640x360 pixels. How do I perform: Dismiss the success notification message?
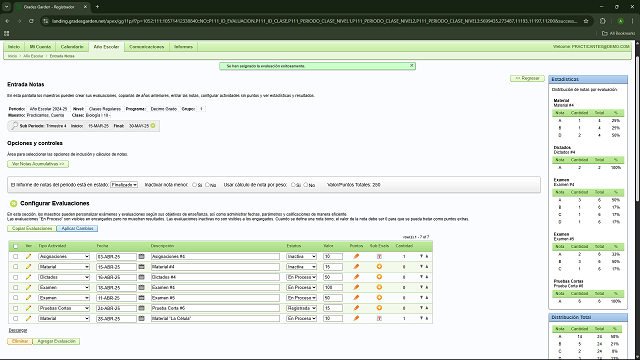[411, 65]
